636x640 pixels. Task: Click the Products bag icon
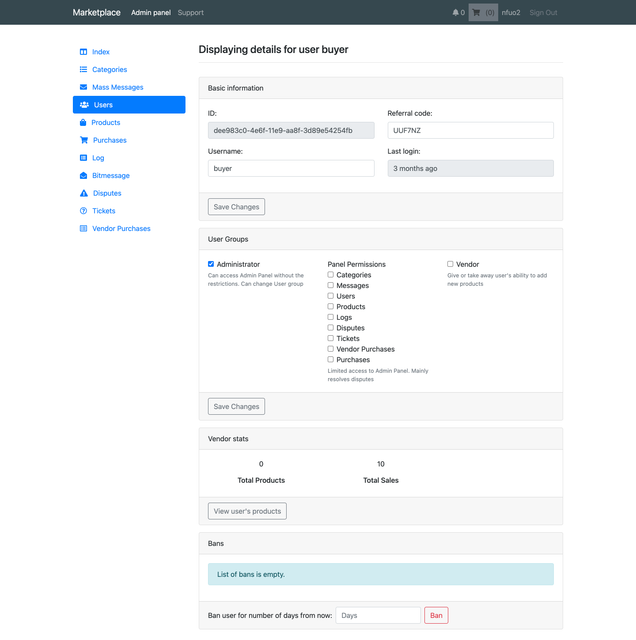coord(83,122)
